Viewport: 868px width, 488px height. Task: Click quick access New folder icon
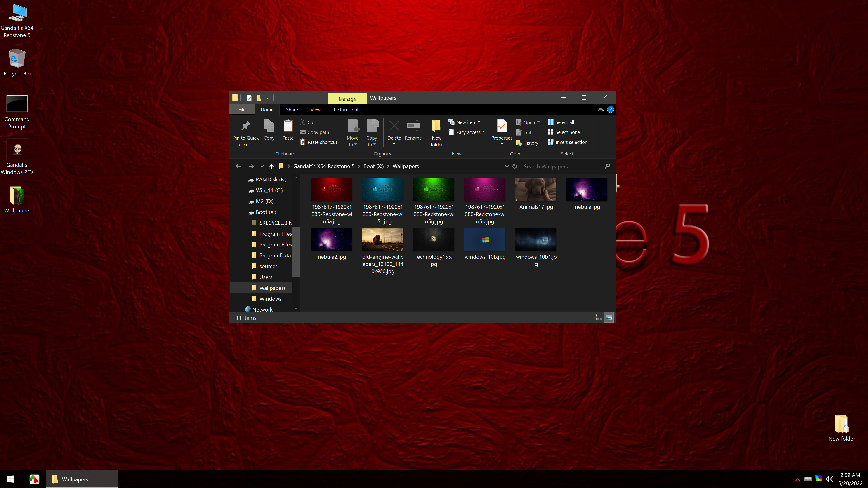[259, 98]
